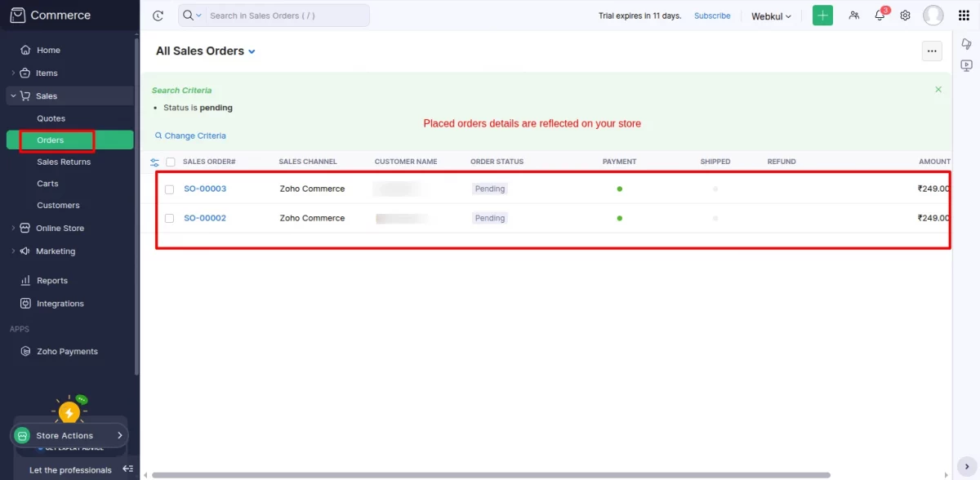Click the CUSTOMER NAME column header
Screen dimensions: 980x480
pyautogui.click(x=406, y=162)
